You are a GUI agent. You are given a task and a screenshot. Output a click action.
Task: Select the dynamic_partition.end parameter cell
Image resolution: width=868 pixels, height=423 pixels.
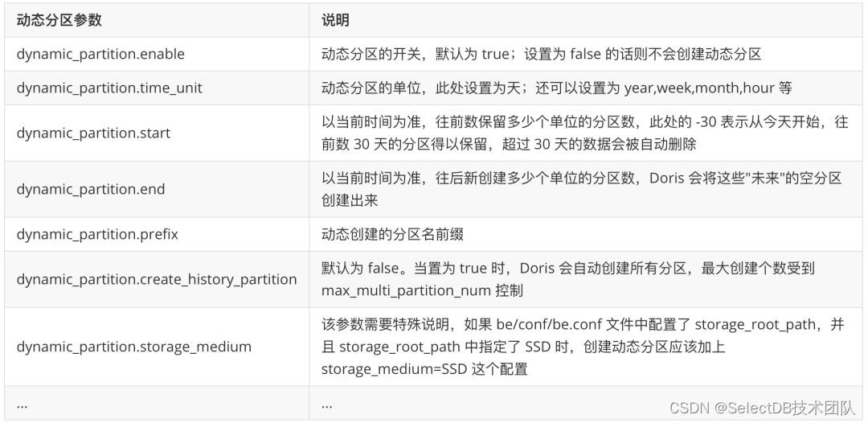[90, 189]
